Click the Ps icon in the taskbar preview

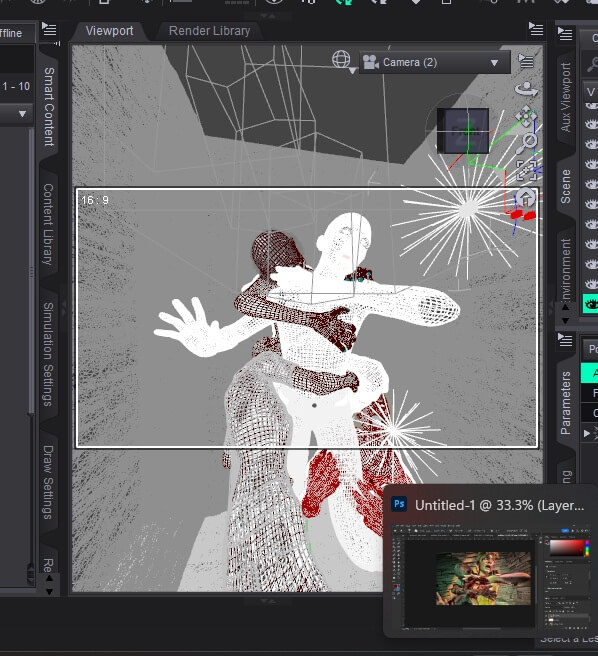pos(399,504)
